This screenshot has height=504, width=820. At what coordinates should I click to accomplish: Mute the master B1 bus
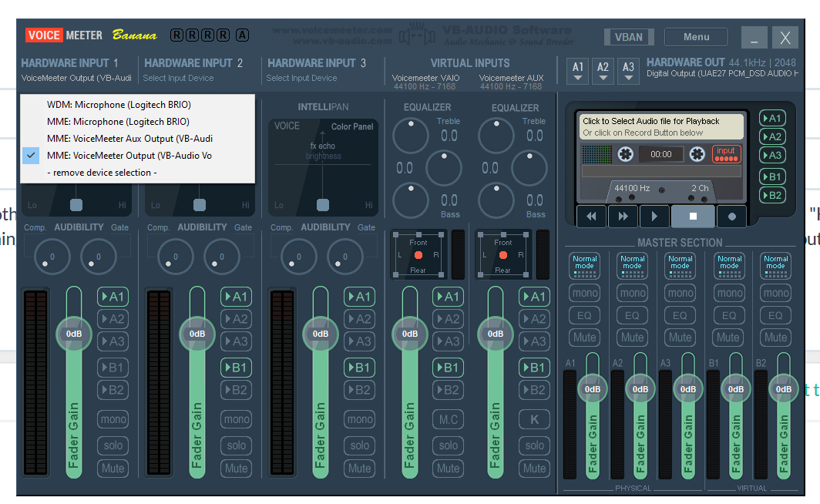pyautogui.click(x=728, y=338)
